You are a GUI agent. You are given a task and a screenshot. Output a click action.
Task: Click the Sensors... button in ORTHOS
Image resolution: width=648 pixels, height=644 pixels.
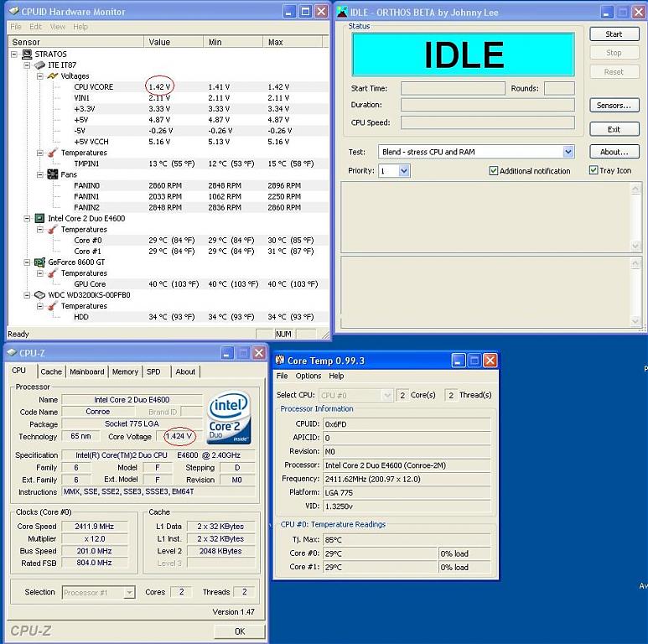tap(614, 106)
